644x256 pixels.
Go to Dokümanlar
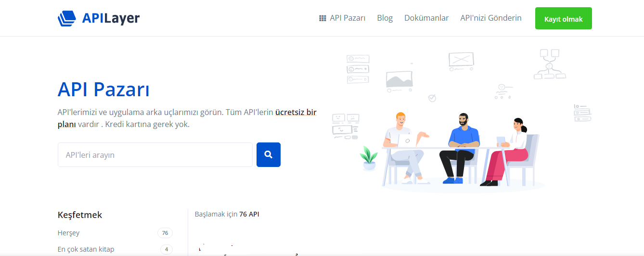tap(426, 18)
